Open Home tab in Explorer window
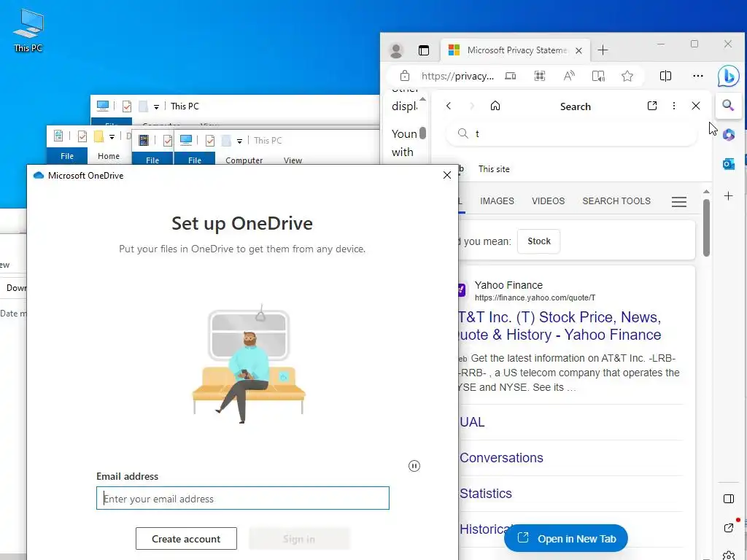 [109, 156]
